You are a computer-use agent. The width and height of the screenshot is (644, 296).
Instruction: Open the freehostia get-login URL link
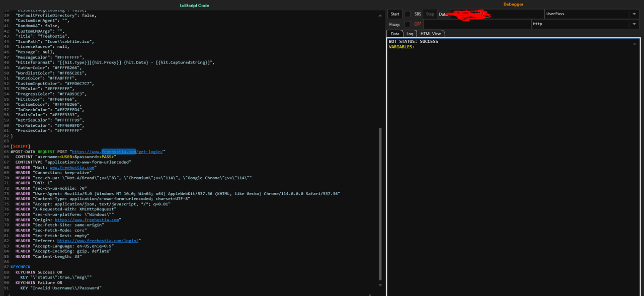117,152
